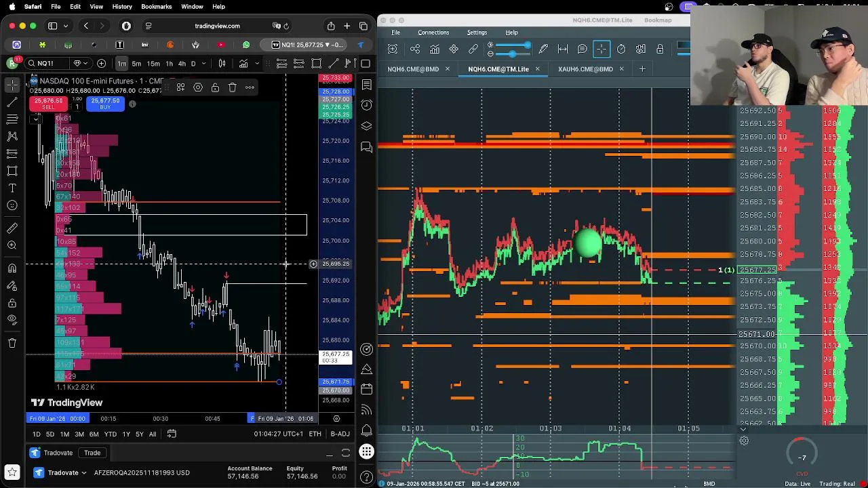Image resolution: width=868 pixels, height=488 pixels.
Task: Add a new Bookmap tab with plus
Action: [x=642, y=68]
